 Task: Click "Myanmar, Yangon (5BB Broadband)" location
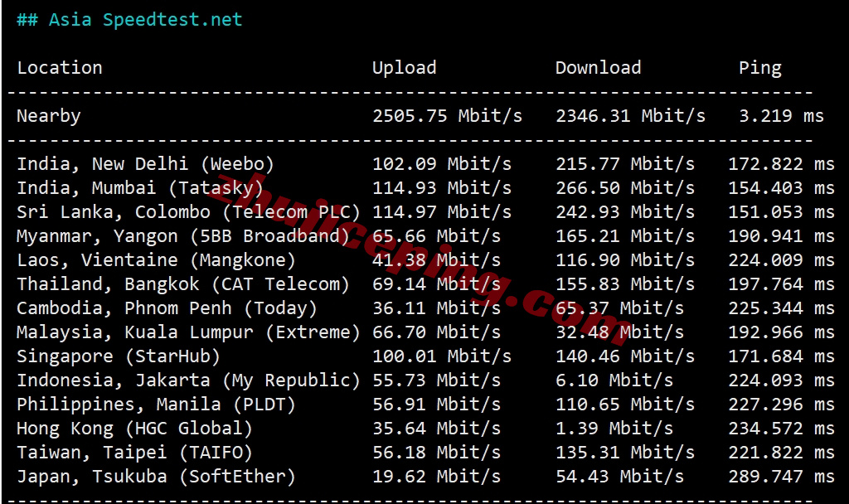click(183, 236)
